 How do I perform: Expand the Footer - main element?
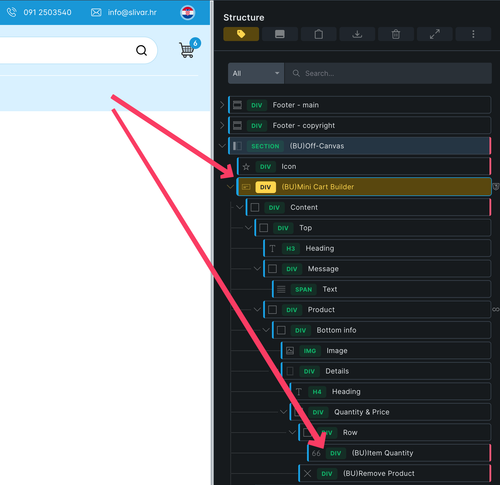coord(222,105)
